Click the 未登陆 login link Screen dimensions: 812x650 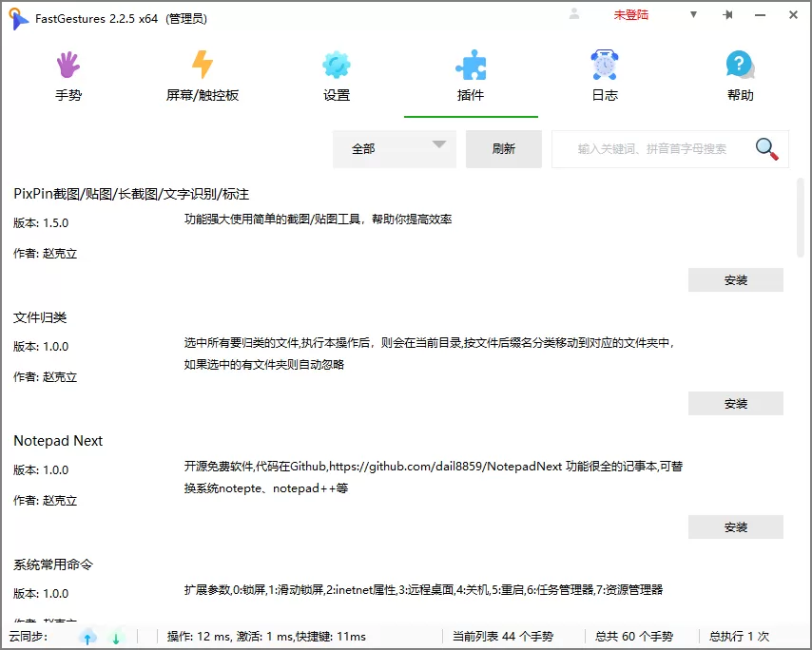point(630,15)
